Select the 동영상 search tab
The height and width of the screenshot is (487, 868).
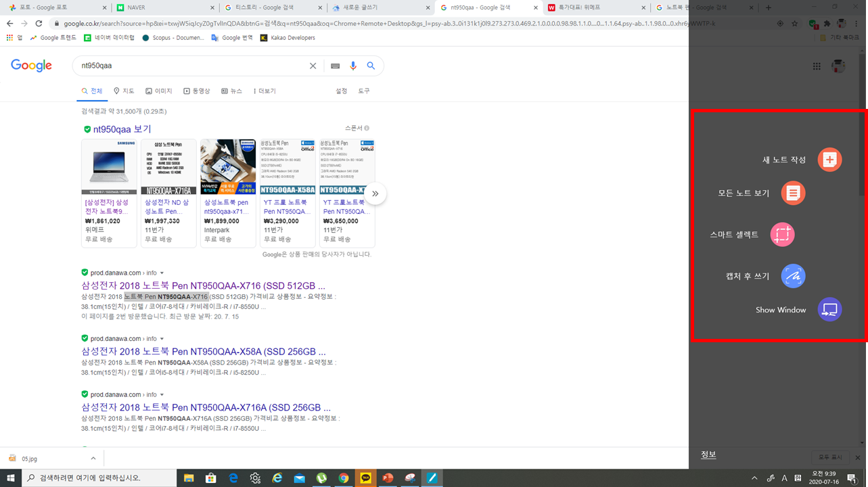197,91
